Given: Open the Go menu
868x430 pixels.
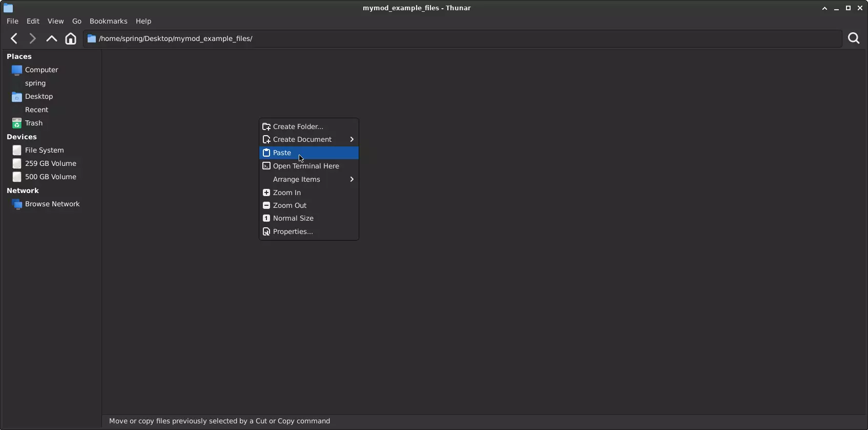Looking at the screenshot, I should (x=77, y=21).
